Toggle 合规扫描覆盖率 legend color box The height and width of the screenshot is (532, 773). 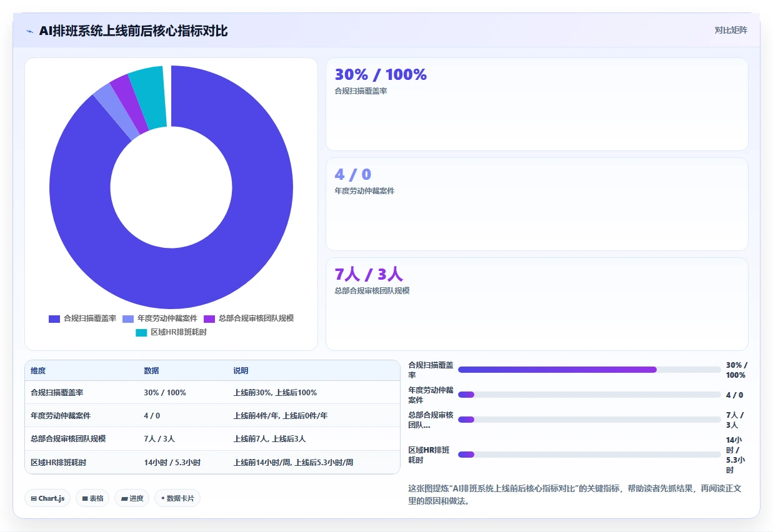click(54, 318)
